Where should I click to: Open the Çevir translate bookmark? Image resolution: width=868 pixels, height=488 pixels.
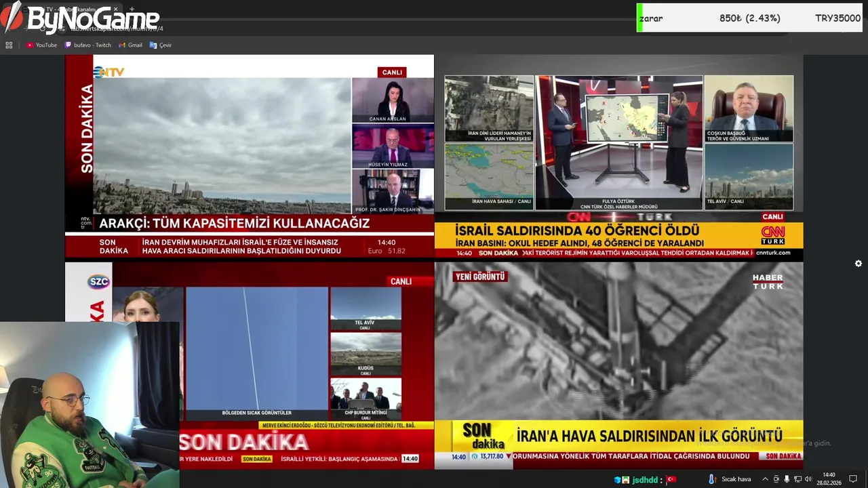tap(161, 45)
